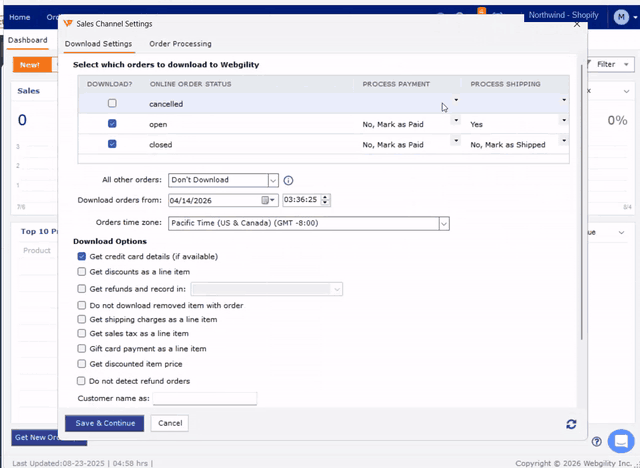
Task: Click the Last Updated status bar text
Action: [x=83, y=463]
